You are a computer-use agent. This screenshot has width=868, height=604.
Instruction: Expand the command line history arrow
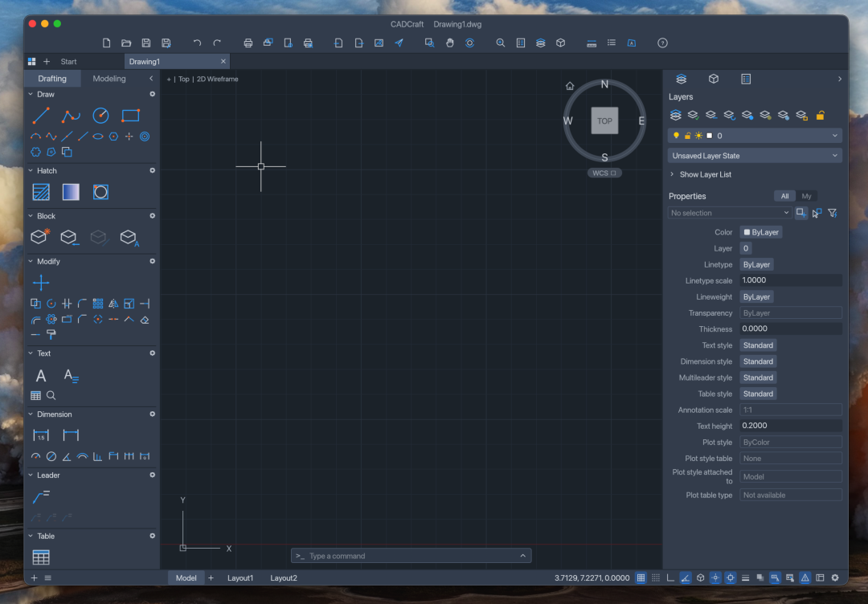pyautogui.click(x=523, y=556)
